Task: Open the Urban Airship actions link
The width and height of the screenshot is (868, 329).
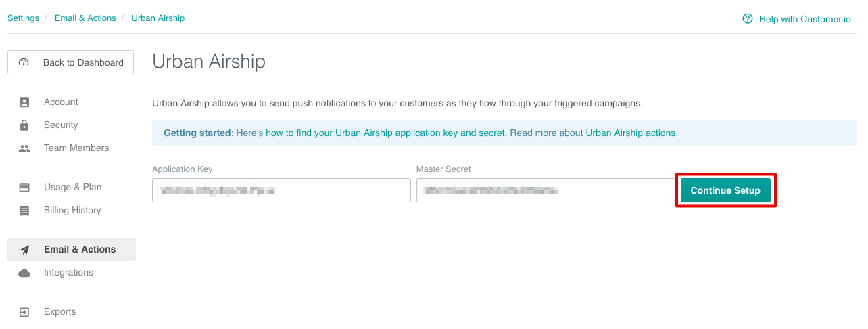Action: pyautogui.click(x=630, y=133)
